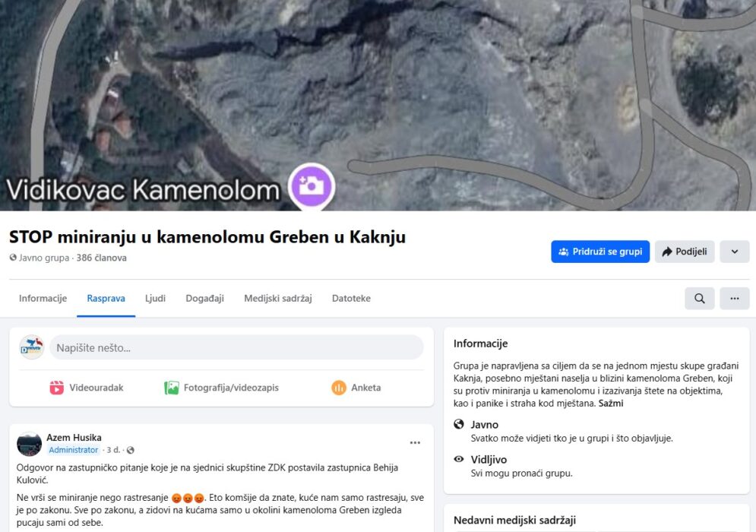Switch to the Informacije tab

[43, 298]
